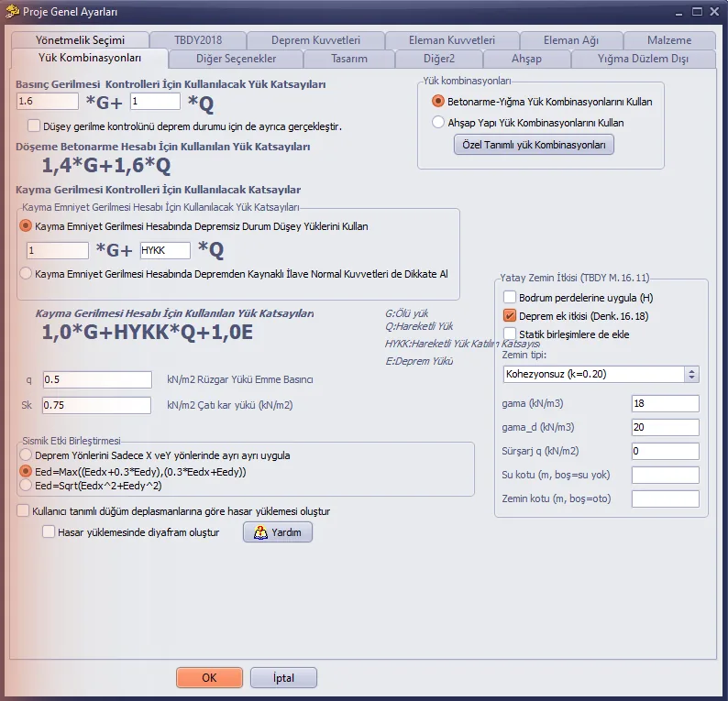The width and height of the screenshot is (728, 701).
Task: Select Depremden Kaynaklı İlave Normal Kuvvetleri radio
Action: [26, 274]
